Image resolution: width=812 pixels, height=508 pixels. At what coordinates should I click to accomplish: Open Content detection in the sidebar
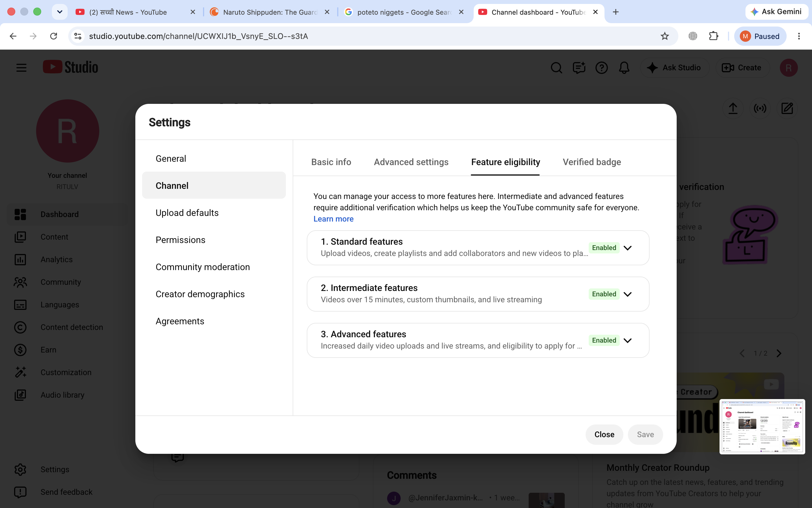67,327
